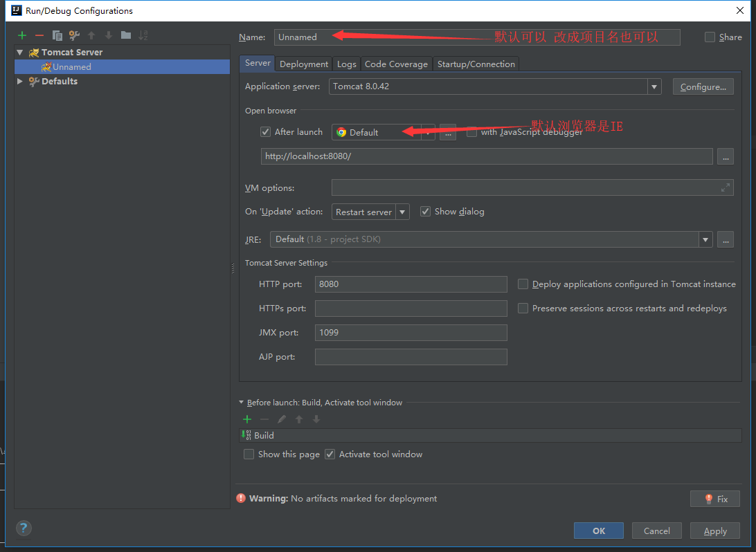Image resolution: width=756 pixels, height=552 pixels.
Task: Expand Defaults tree node
Action: coord(20,82)
